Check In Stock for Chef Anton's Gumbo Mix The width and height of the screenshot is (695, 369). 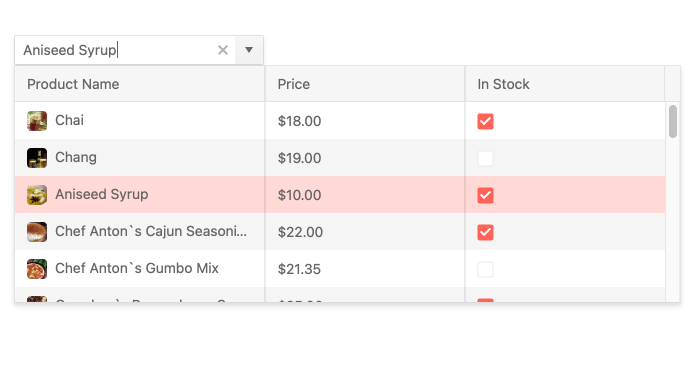(485, 269)
